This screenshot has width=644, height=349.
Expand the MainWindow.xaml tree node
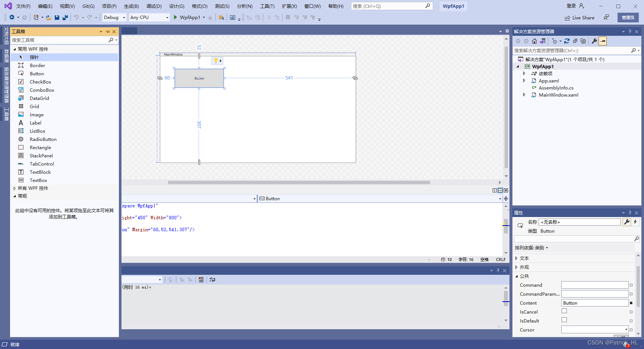[524, 95]
